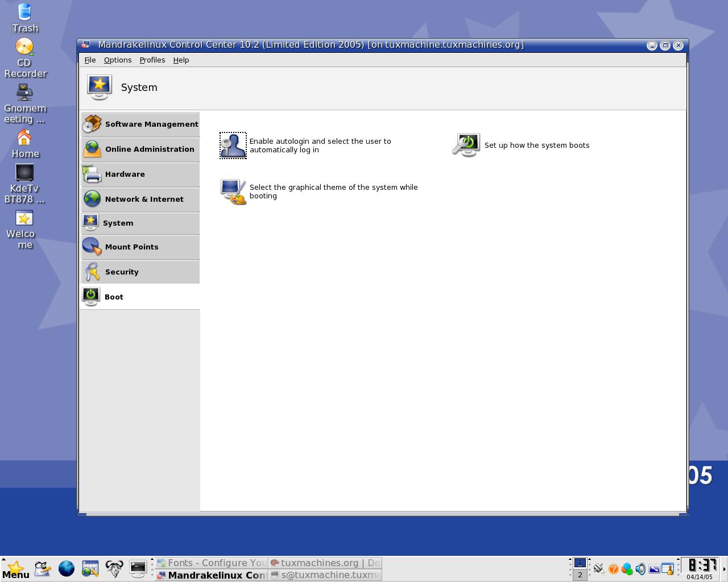728x582 pixels.
Task: Open the Mount Points section
Action: [x=140, y=247]
